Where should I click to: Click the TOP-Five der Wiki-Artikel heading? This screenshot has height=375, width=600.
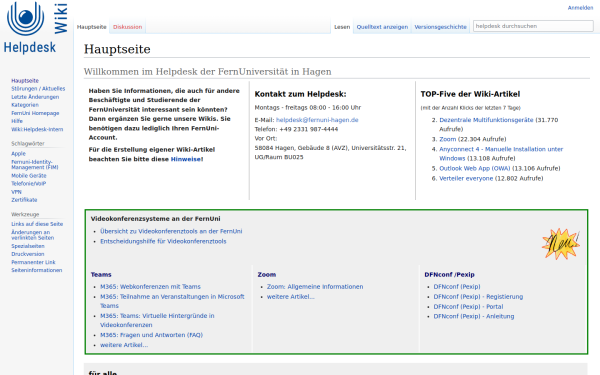[x=470, y=94]
